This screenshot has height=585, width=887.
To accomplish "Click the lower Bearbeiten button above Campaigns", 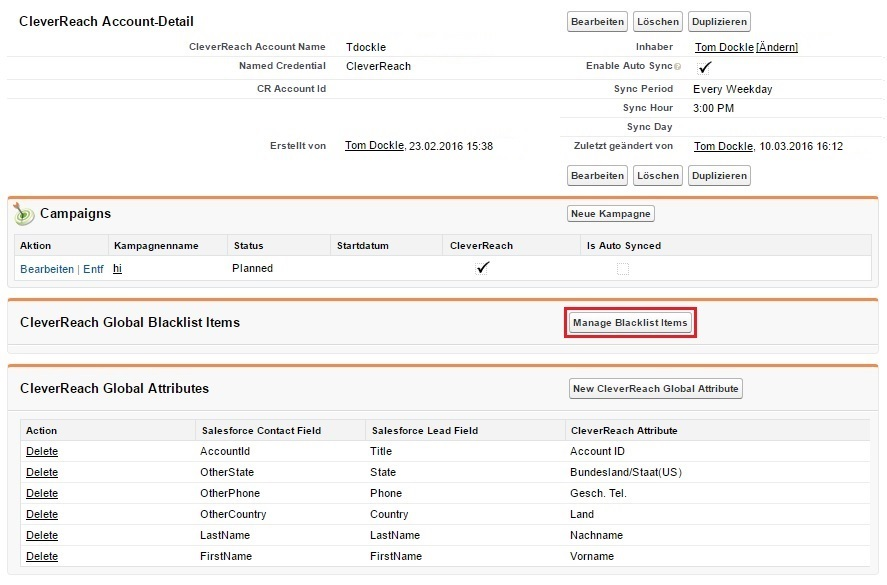I will [597, 175].
